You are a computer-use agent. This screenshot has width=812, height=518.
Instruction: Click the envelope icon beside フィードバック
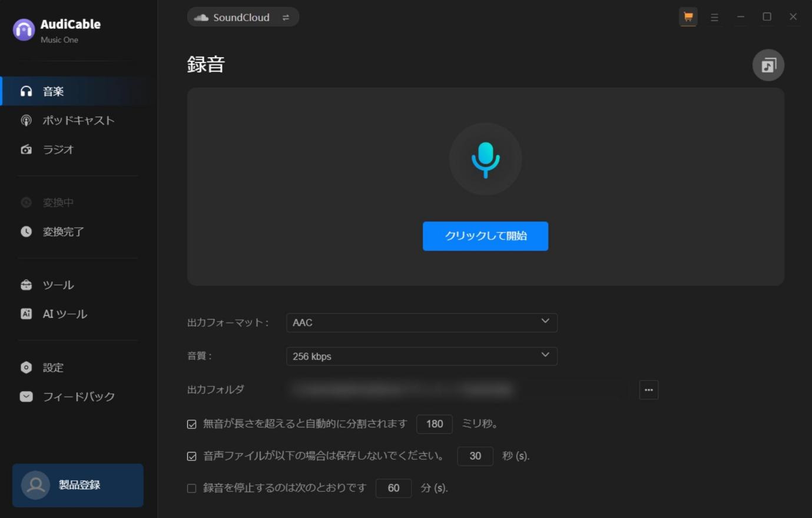(x=26, y=397)
